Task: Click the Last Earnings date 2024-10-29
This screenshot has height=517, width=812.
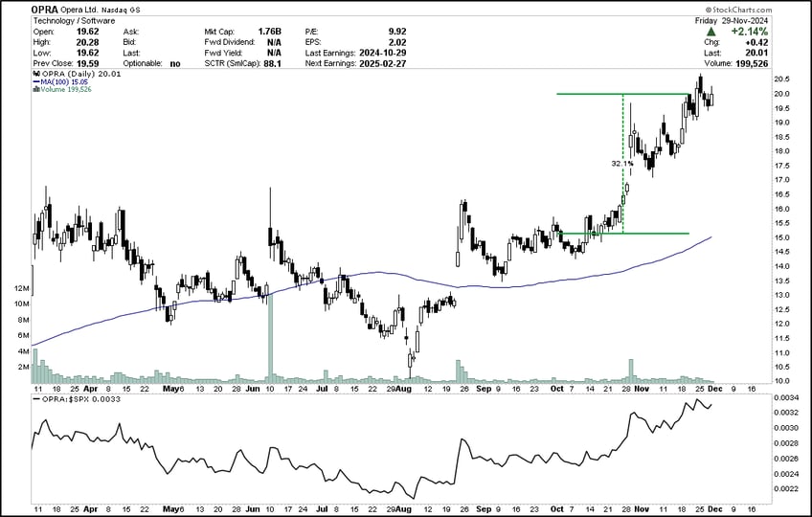Action: 383,53
